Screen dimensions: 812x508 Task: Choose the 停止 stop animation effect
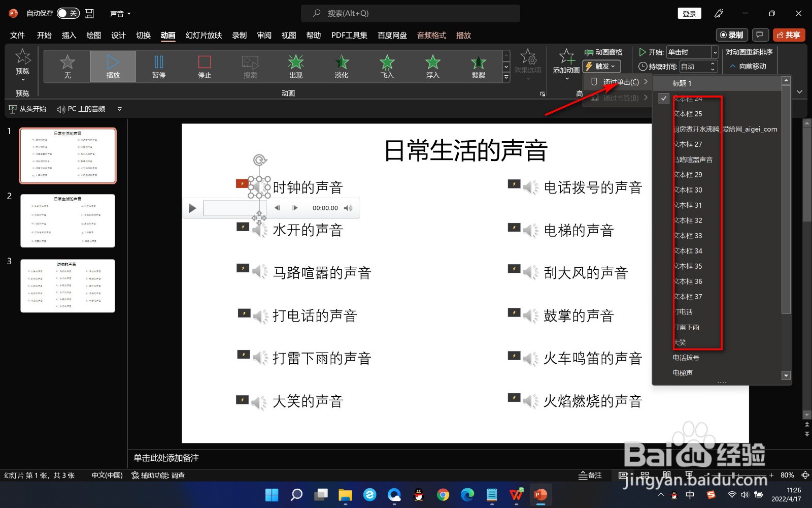205,67
